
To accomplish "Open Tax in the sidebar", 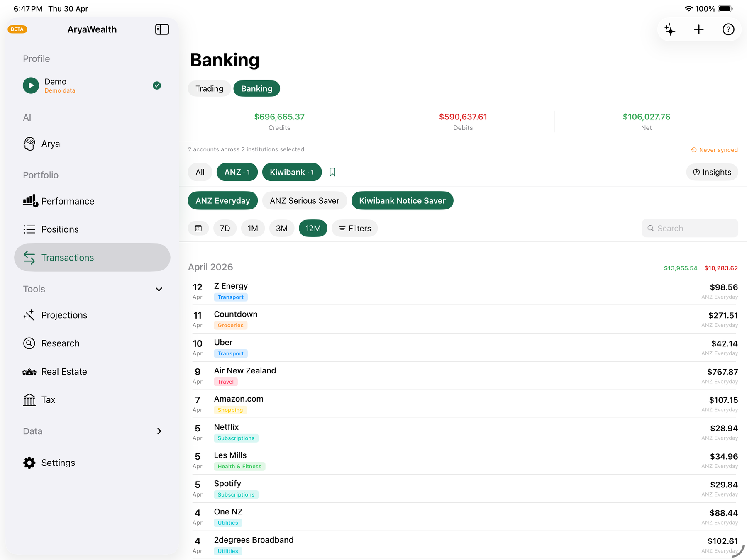I will (x=92, y=400).
